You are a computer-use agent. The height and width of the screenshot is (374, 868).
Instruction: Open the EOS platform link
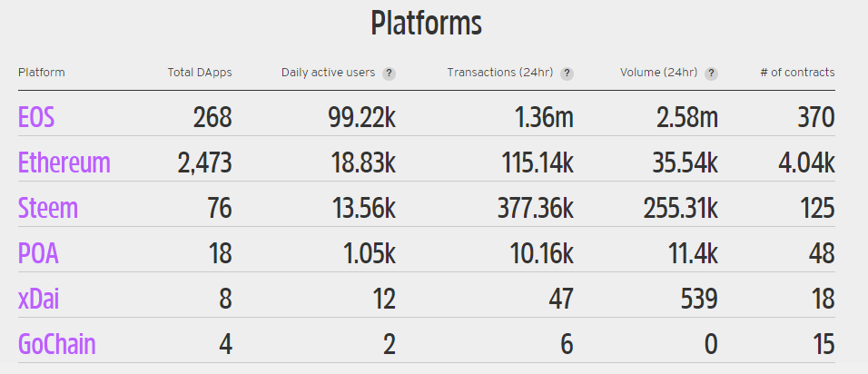click(x=36, y=117)
